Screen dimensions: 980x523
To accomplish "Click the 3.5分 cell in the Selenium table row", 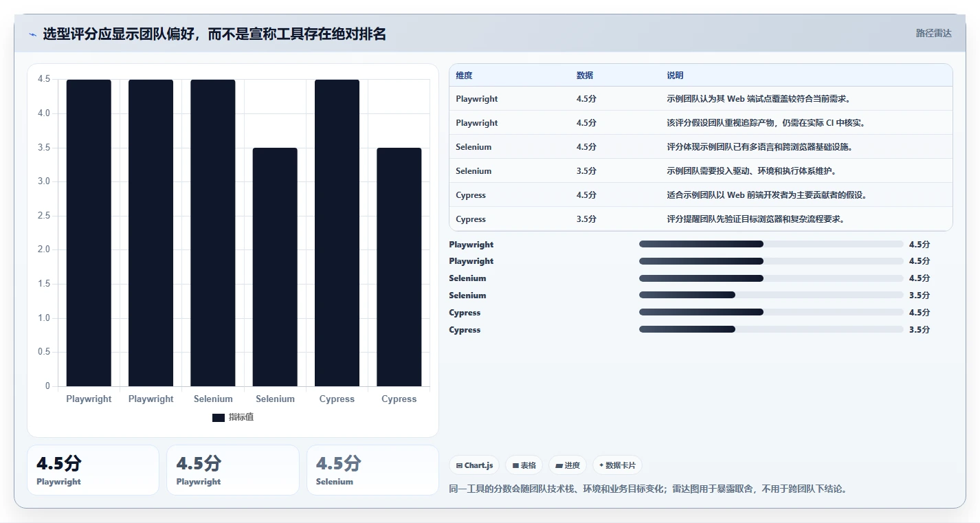I will point(586,171).
